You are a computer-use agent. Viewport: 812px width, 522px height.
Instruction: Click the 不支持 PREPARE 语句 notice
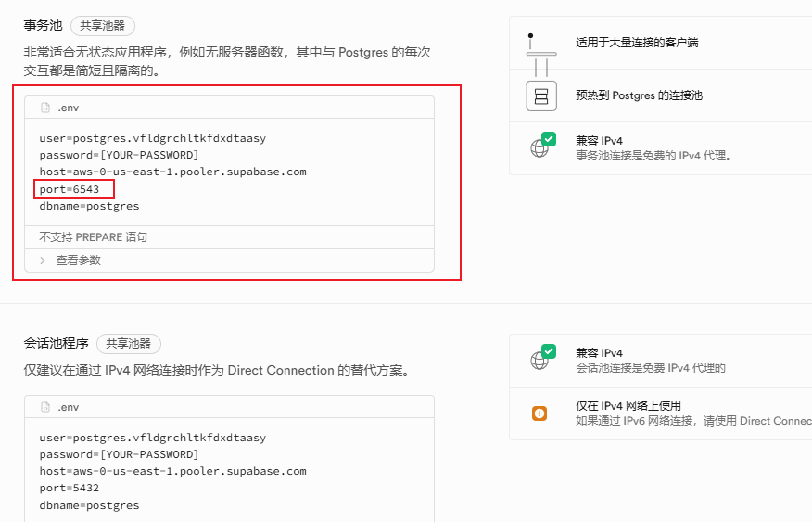tap(94, 237)
